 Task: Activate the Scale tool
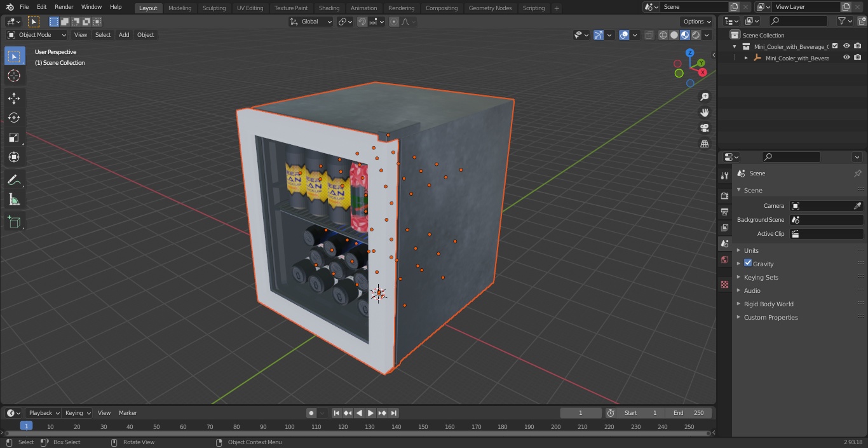coord(14,137)
